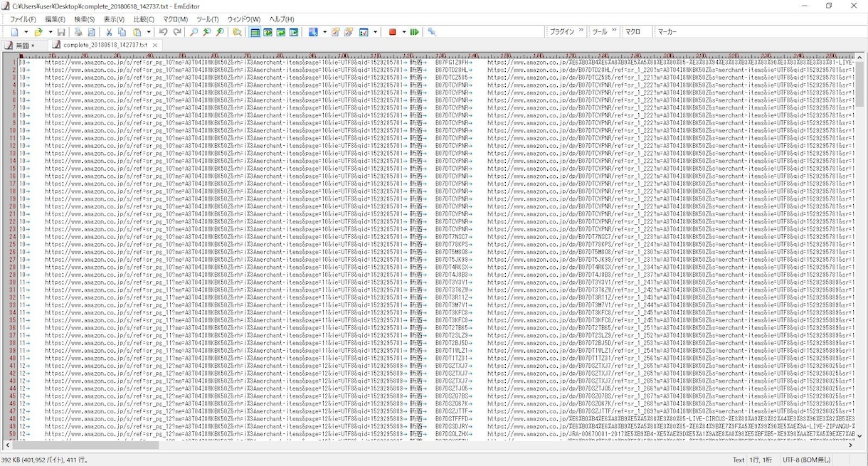Create a new file with New icon
Screen dimensions: 868x466
click(x=15, y=32)
